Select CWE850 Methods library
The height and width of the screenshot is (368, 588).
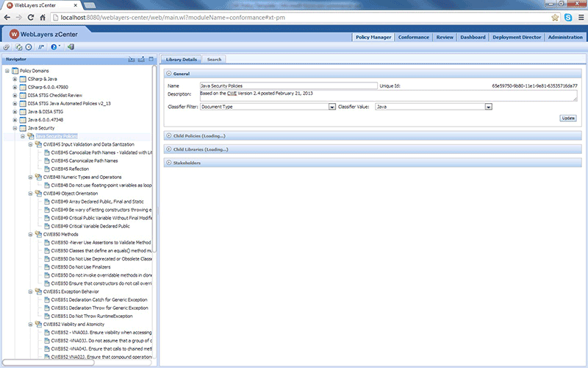(x=60, y=234)
